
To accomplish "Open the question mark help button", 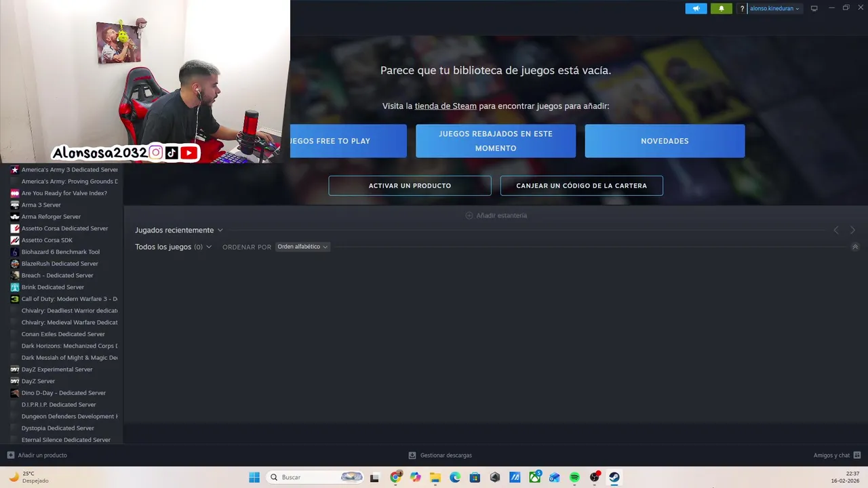I will tap(742, 9).
